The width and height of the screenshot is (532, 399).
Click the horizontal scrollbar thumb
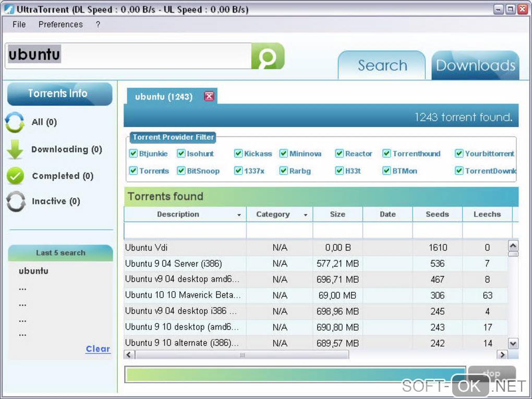[x=242, y=355]
